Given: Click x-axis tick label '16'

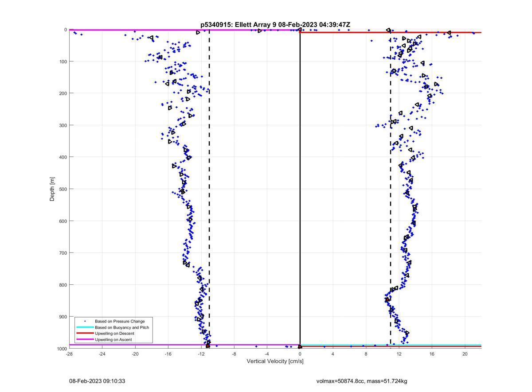Looking at the screenshot, I should pyautogui.click(x=432, y=354).
